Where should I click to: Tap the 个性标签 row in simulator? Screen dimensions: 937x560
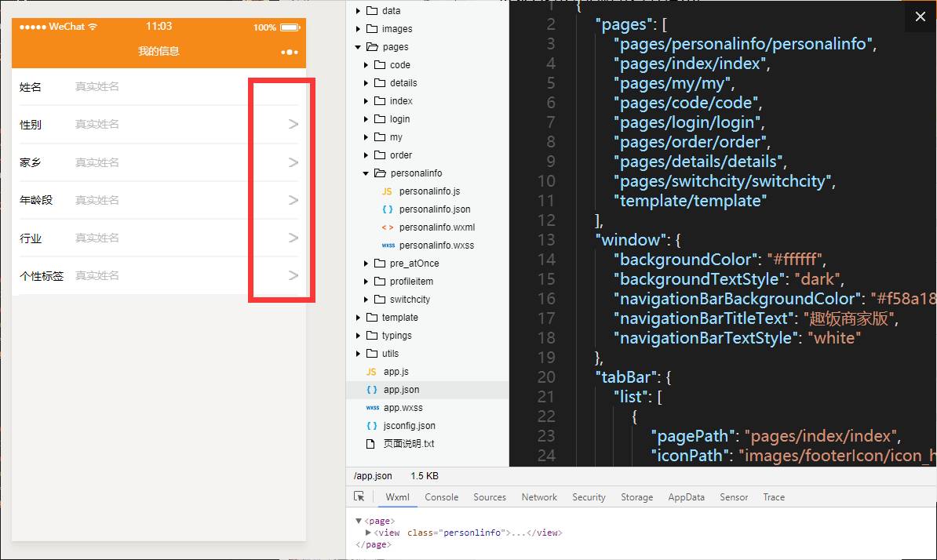(159, 275)
